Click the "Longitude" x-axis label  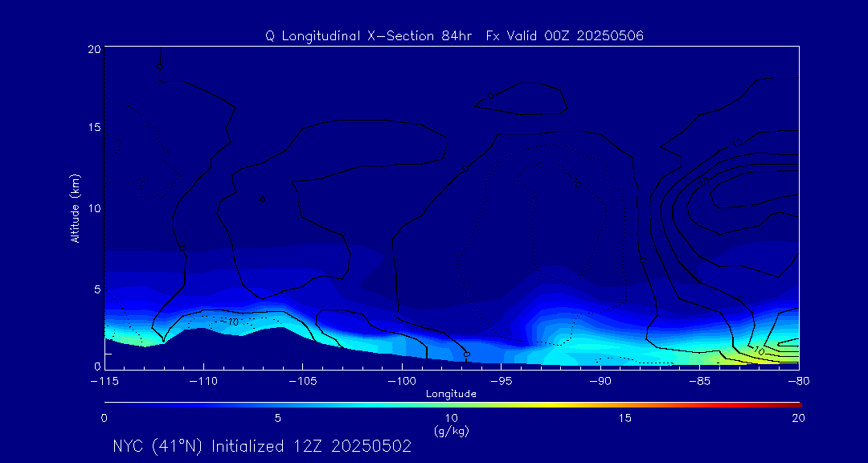(x=451, y=394)
